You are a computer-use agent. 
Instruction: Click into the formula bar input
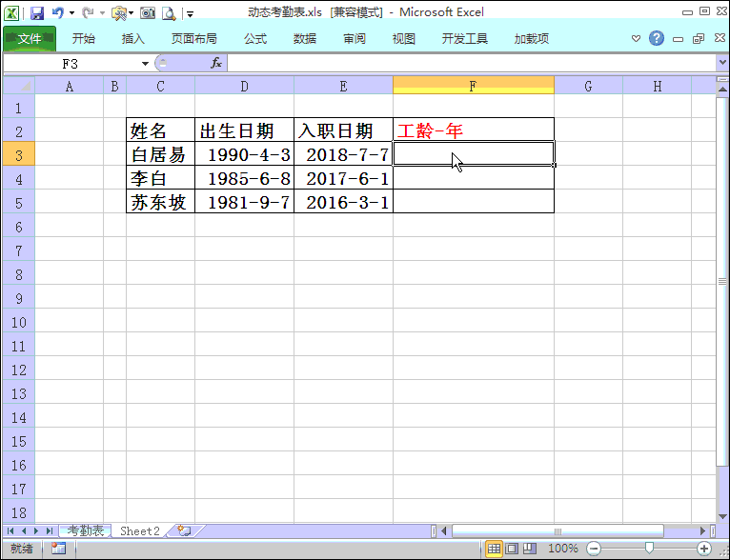tap(471, 63)
